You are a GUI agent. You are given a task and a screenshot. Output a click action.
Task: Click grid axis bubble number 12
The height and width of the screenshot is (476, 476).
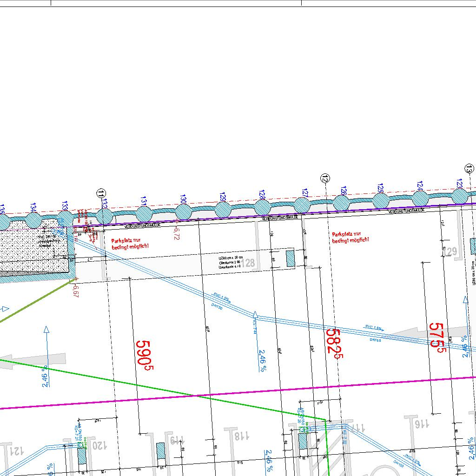325,178
